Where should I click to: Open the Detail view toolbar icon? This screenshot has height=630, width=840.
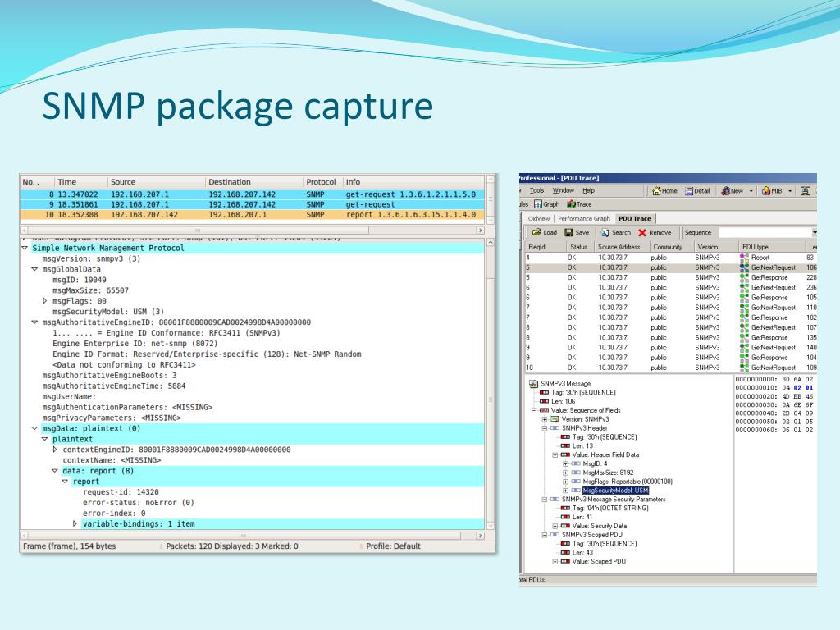tap(689, 190)
